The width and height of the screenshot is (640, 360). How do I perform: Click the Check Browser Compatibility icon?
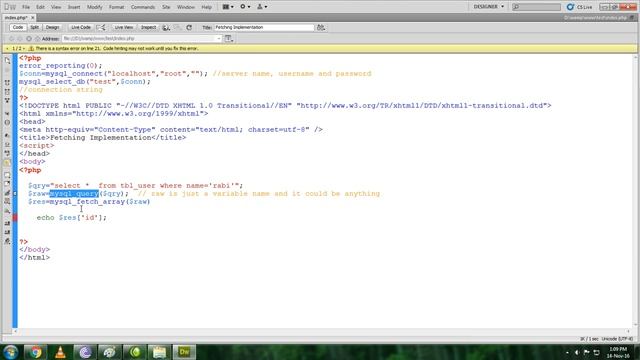pyautogui.click(x=101, y=27)
